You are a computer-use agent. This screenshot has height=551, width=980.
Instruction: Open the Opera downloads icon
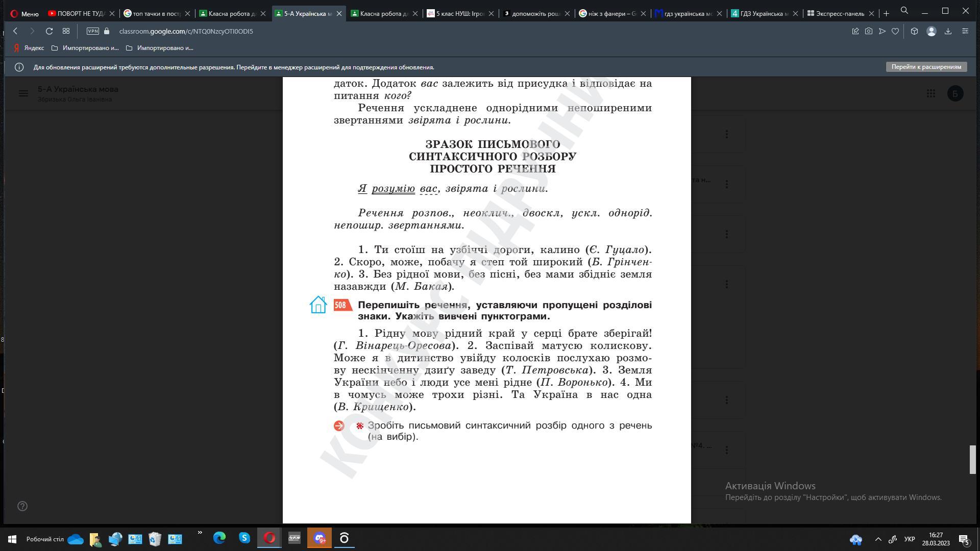[948, 31]
